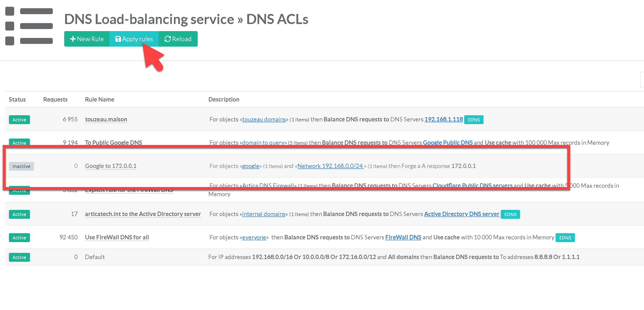Toggle Active status of touzeau.maison rule

pos(19,120)
